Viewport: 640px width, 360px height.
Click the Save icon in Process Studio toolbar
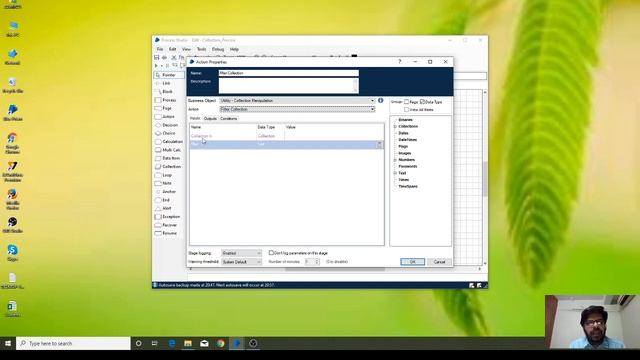click(156, 58)
